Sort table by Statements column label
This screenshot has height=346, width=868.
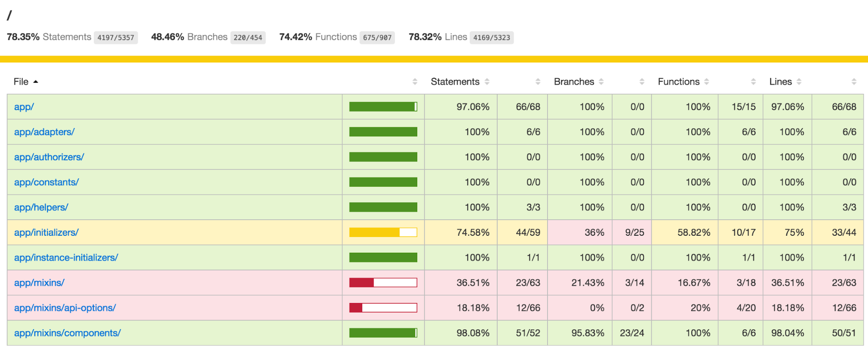point(455,82)
